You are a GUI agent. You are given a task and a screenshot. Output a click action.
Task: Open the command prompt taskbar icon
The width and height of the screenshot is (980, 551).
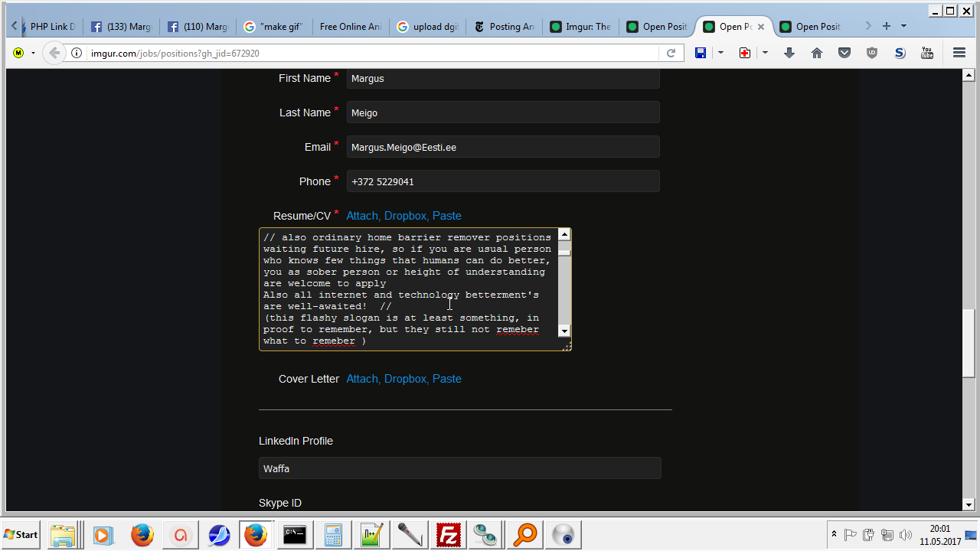click(295, 535)
